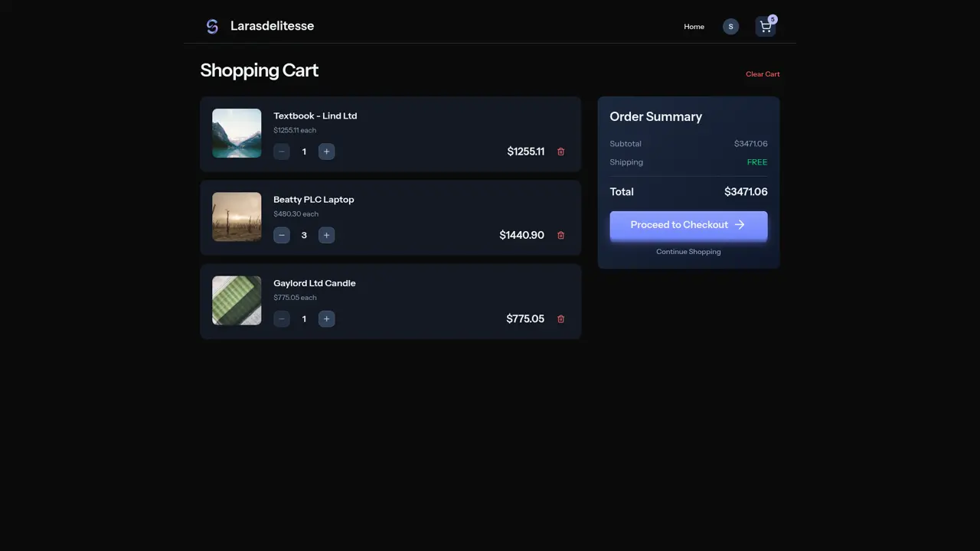This screenshot has height=551, width=980.
Task: Click Continue Shopping link
Action: [688, 252]
